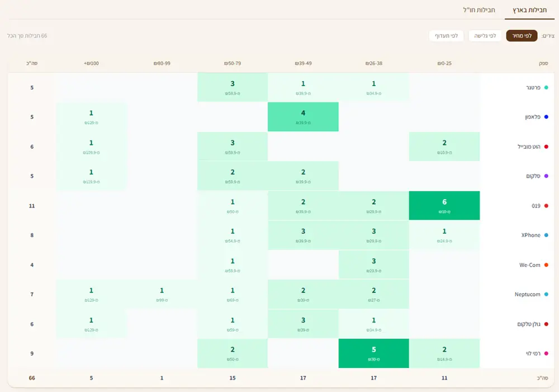Open הוט מובייל cell in the ₪0-25 column
The image size is (559, 392).
(x=444, y=147)
